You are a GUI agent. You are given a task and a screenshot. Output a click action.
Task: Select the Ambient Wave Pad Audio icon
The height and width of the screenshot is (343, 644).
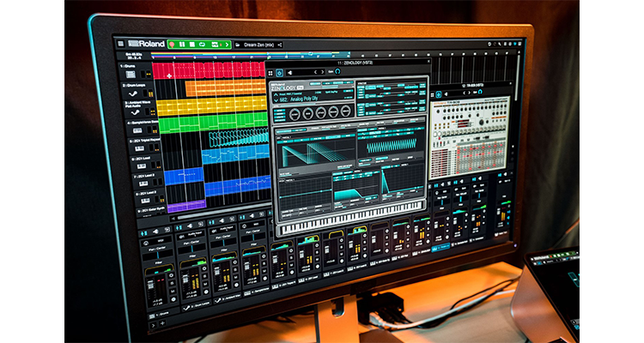coord(135,112)
